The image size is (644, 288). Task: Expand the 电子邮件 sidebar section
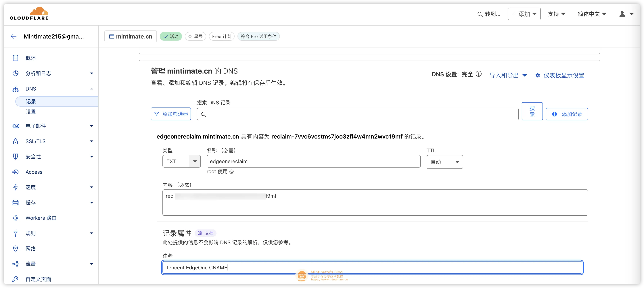coord(91,126)
